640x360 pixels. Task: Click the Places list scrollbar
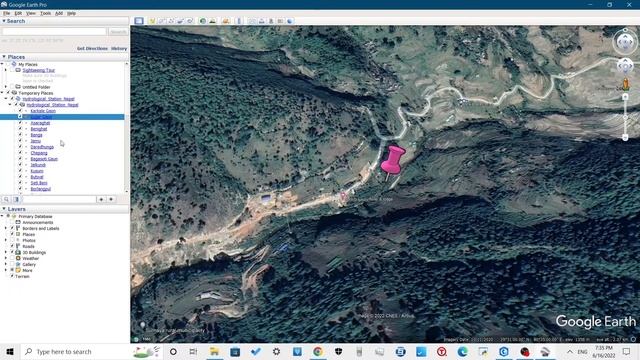(127, 127)
